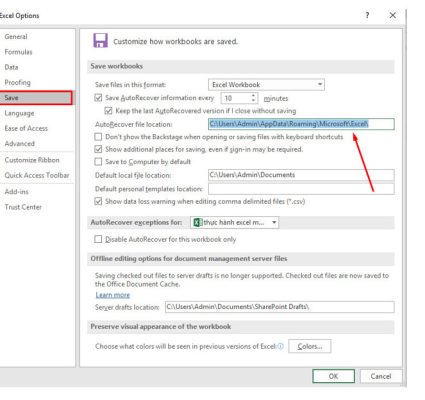Click the AutoRecover file location field
This screenshot has height=400, width=425.
coord(301,124)
